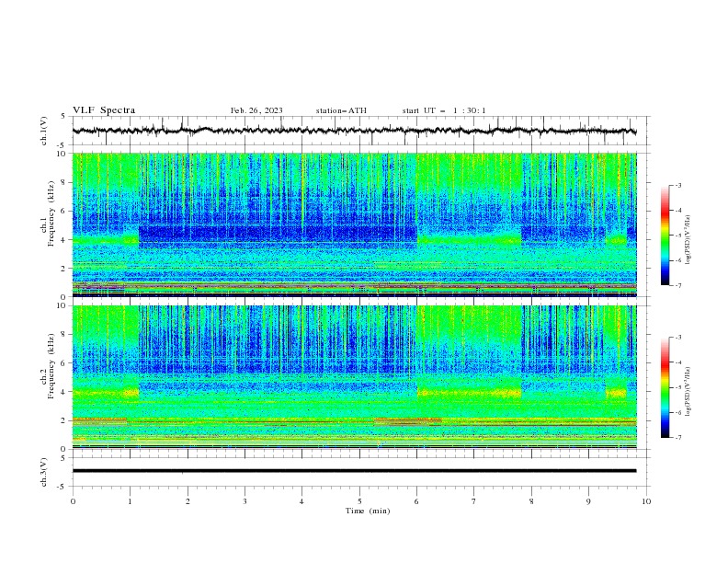The height and width of the screenshot is (563, 728).
Task: Click the ch.1 'Frequency (kHz)' axis label
Action: 51,212
